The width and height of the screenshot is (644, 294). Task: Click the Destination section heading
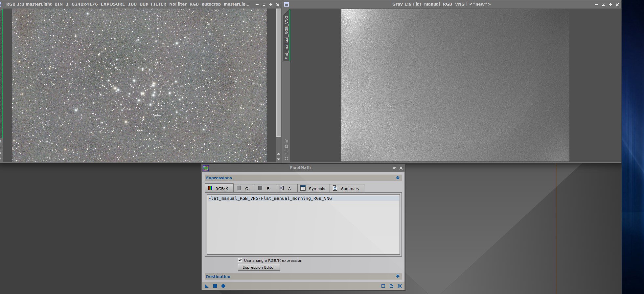tap(218, 277)
